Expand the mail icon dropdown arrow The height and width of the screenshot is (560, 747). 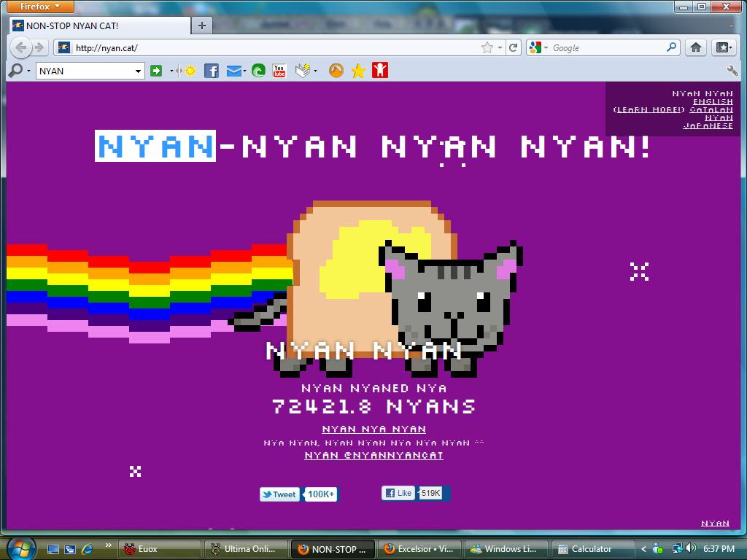pyautogui.click(x=244, y=71)
